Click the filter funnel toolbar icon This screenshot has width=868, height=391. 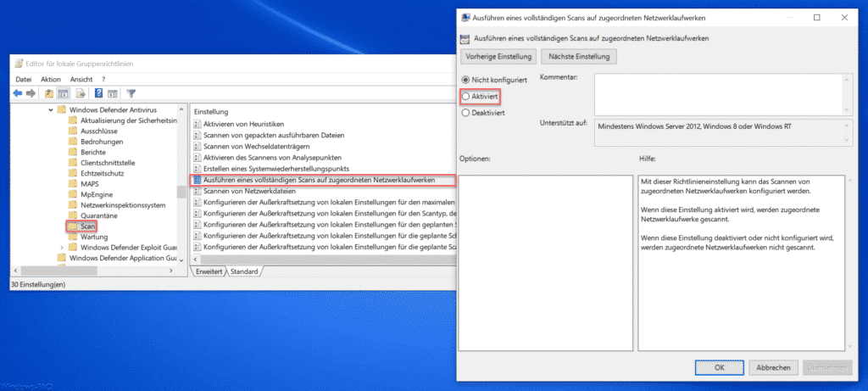(131, 93)
